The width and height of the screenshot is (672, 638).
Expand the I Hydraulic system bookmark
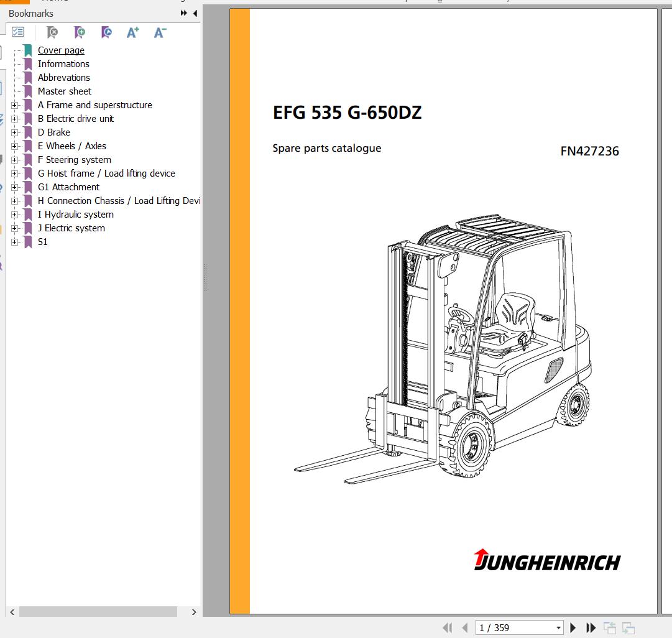[14, 215]
